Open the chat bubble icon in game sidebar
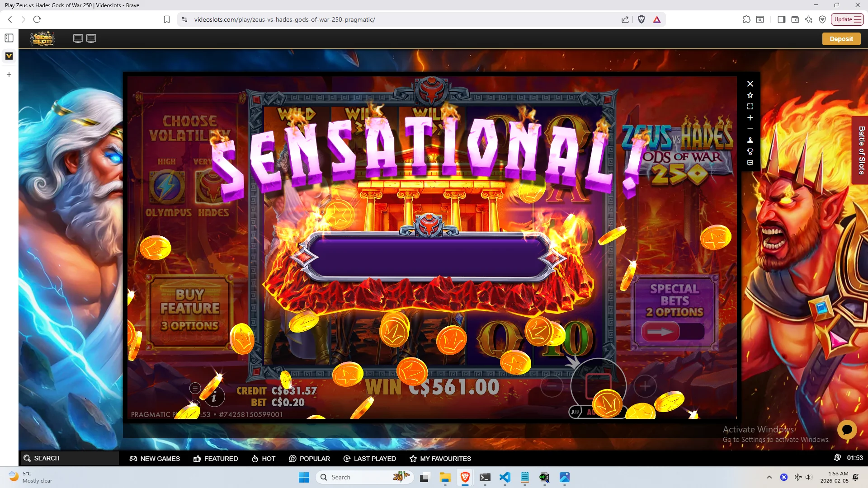868x488 pixels. click(750, 163)
